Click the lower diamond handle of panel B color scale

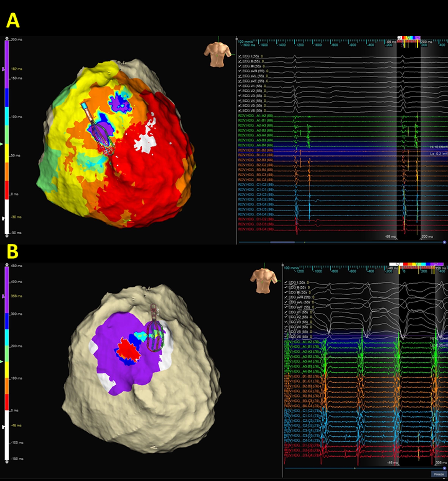[7, 462]
